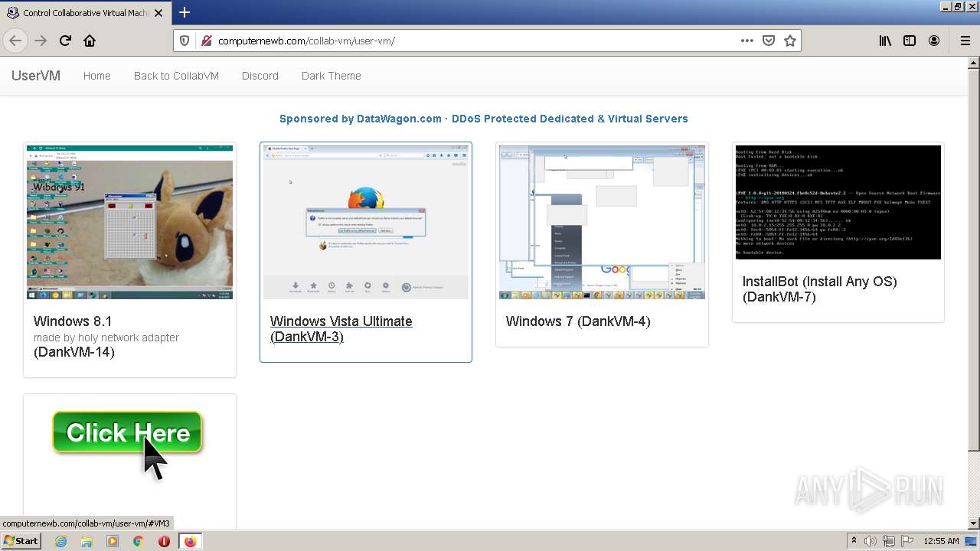
Task: Select the Control Collaborative Virtual Machine tab
Action: click(x=87, y=12)
